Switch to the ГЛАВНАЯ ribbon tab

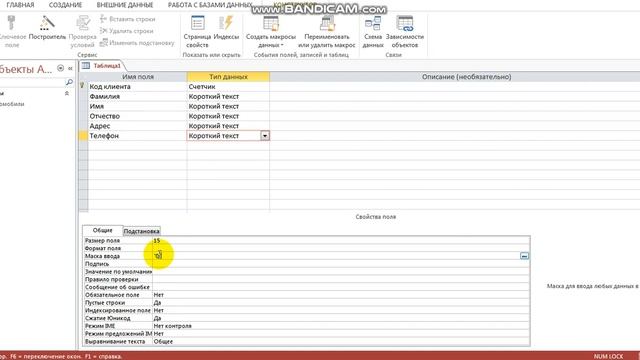coord(20,5)
